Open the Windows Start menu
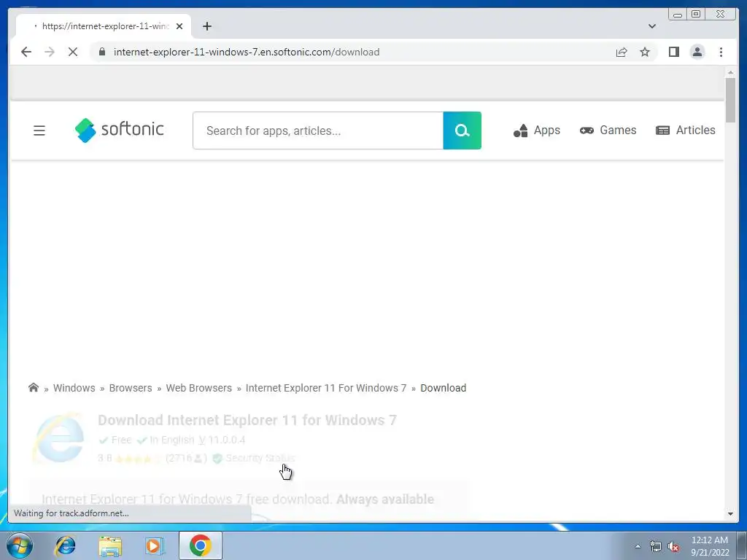The width and height of the screenshot is (747, 560). tap(19, 545)
